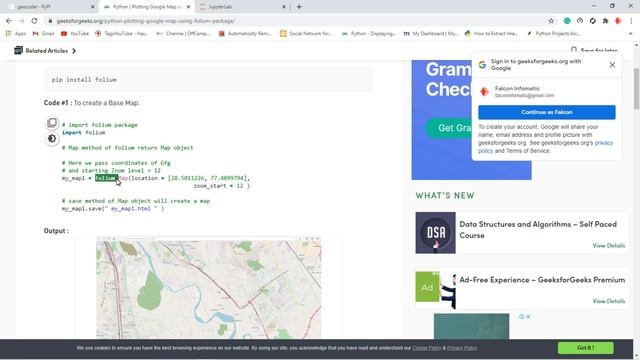This screenshot has width=640, height=360.
Task: Reload the current page
Action: [34, 21]
